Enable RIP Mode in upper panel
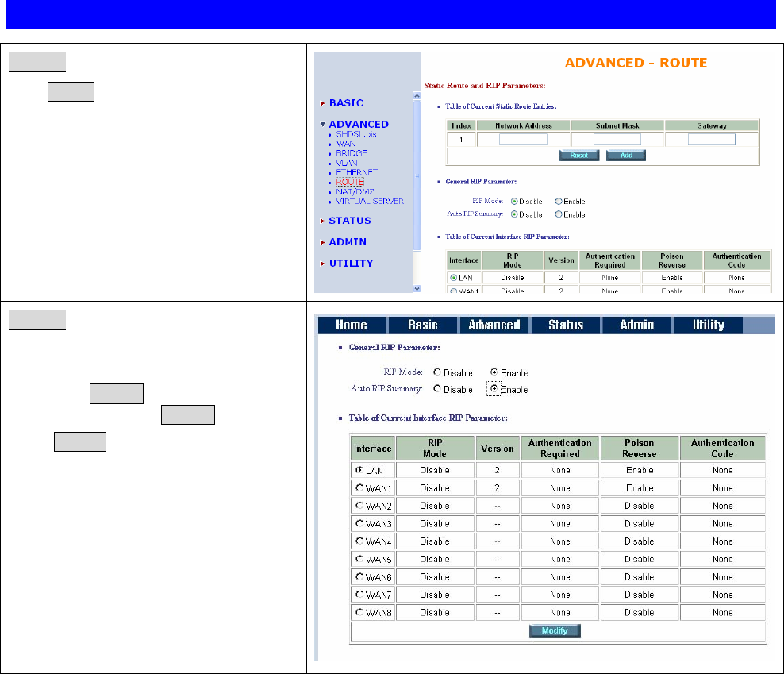Viewport: 784px width, 674px height. click(559, 202)
